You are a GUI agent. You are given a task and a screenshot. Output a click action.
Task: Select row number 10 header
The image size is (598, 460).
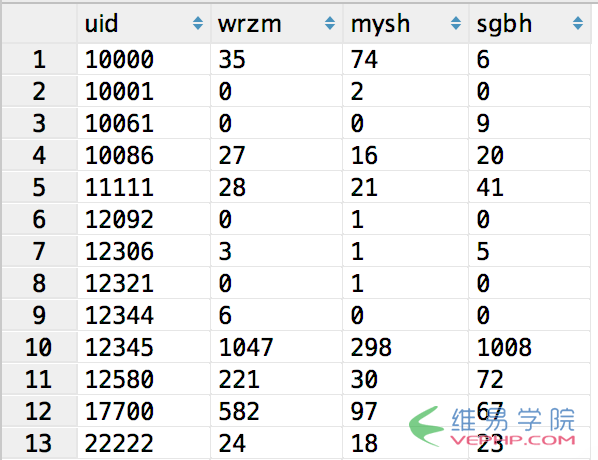39,347
